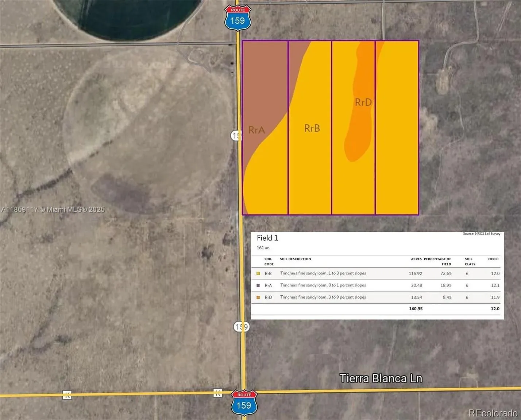Click the NCCPI column header

point(493,259)
